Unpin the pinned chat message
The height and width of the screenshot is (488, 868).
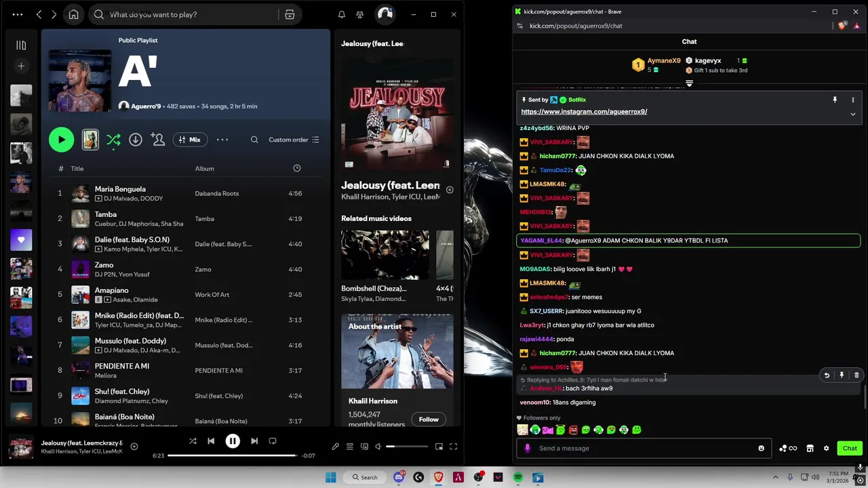[835, 100]
